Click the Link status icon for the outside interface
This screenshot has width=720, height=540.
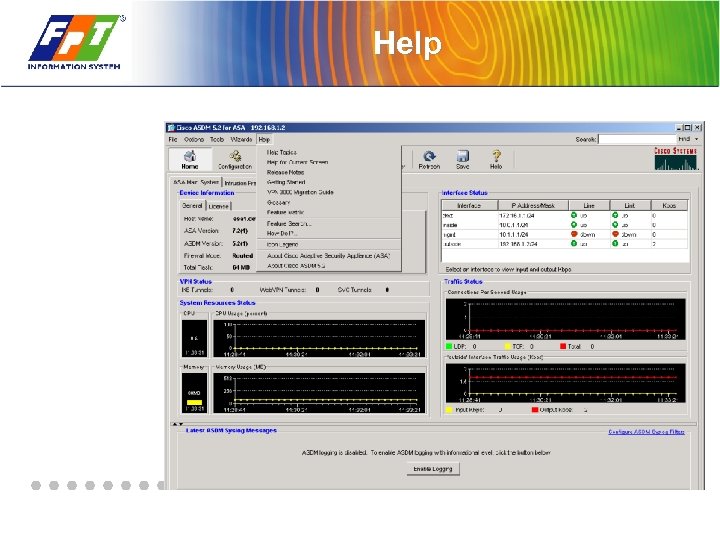point(615,244)
